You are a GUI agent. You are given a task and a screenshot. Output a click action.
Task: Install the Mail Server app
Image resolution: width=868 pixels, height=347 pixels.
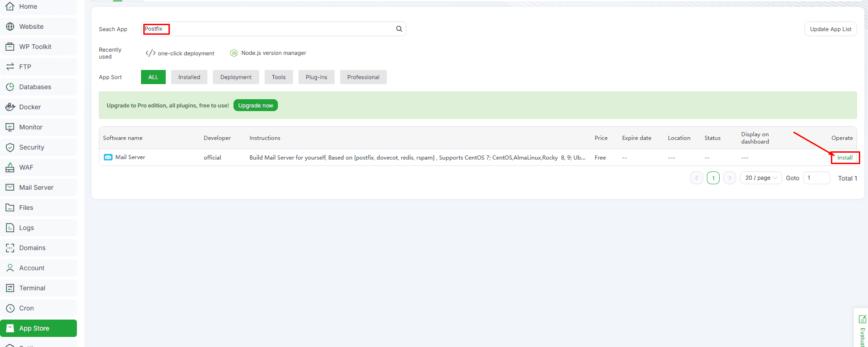(845, 158)
